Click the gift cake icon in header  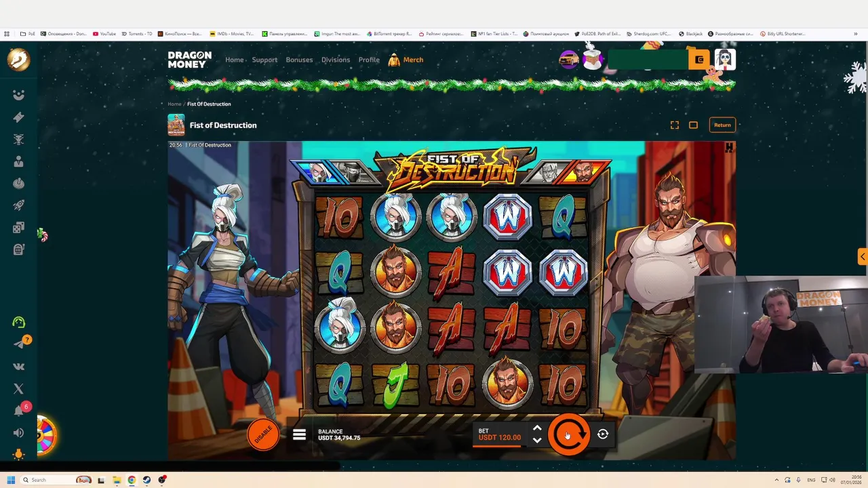point(593,58)
